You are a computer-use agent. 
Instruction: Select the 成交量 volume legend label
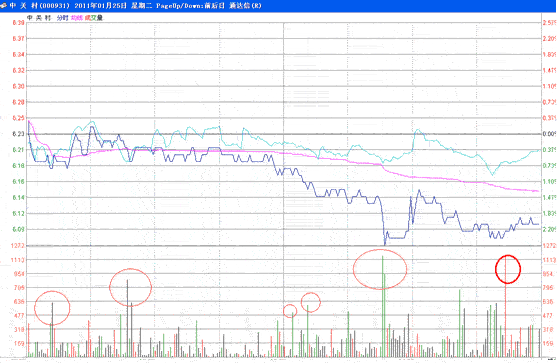click(x=94, y=18)
